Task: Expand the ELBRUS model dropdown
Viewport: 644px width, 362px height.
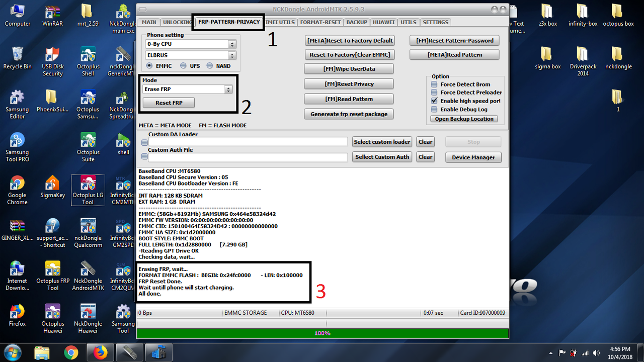Action: 232,55
